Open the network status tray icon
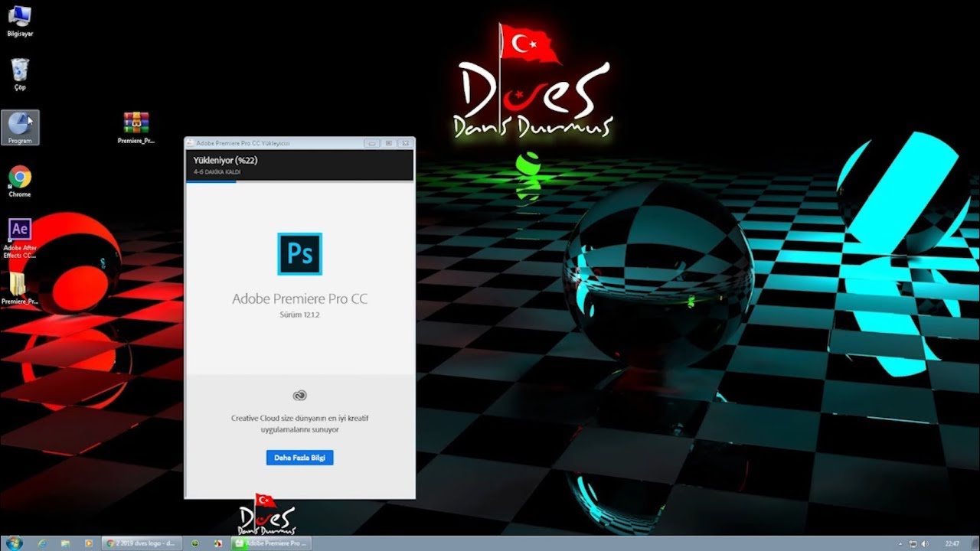This screenshot has height=551, width=980. [913, 543]
